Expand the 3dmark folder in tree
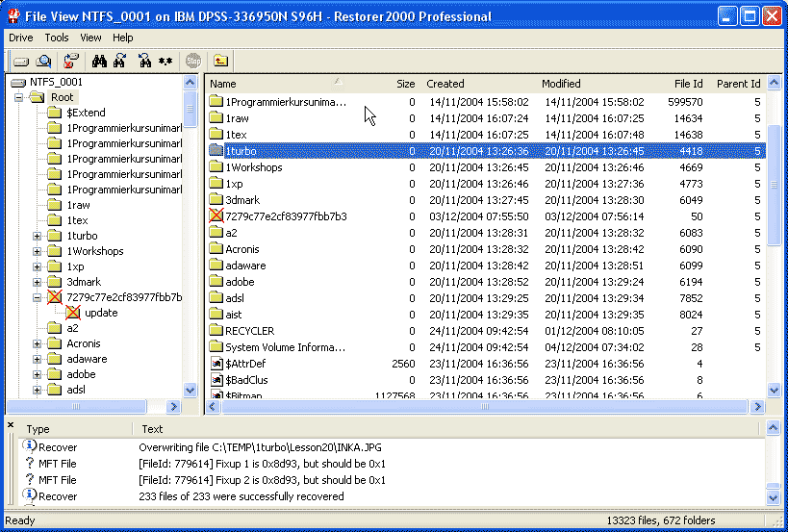Image resolution: width=788 pixels, height=532 pixels. click(x=37, y=282)
